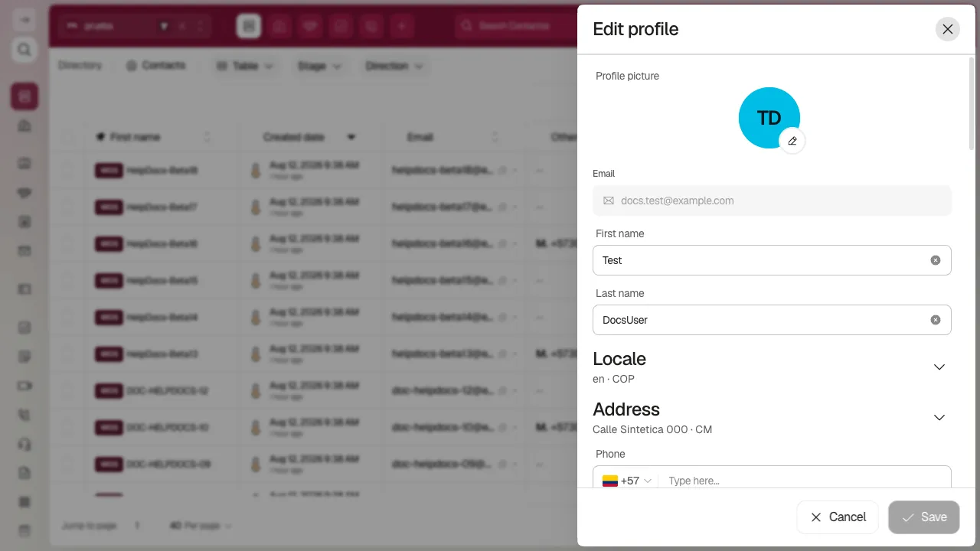
Task: Clear the Last name field
Action: point(935,320)
